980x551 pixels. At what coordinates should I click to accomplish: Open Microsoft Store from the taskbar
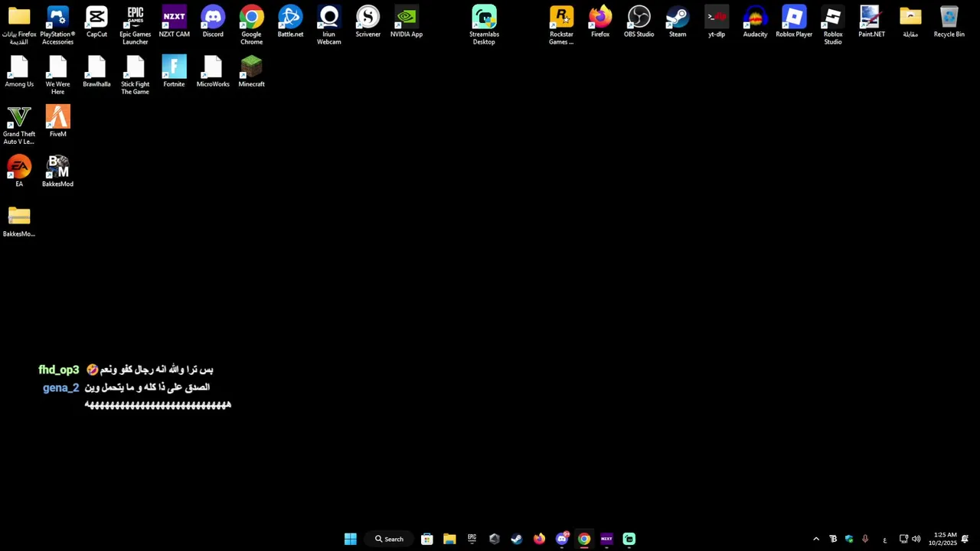427,539
